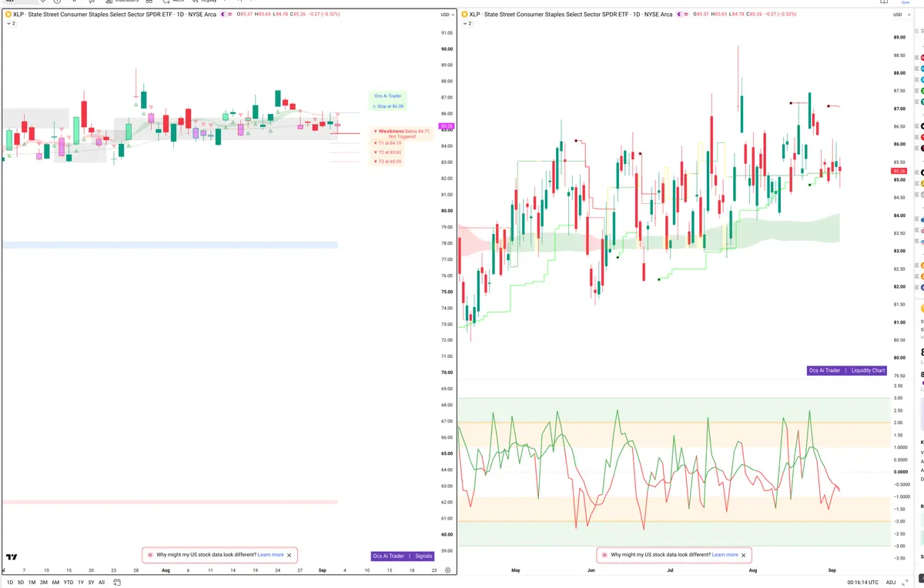Screen dimensions: 924x588
Task: Select the 5D time range
Action: click(20, 583)
